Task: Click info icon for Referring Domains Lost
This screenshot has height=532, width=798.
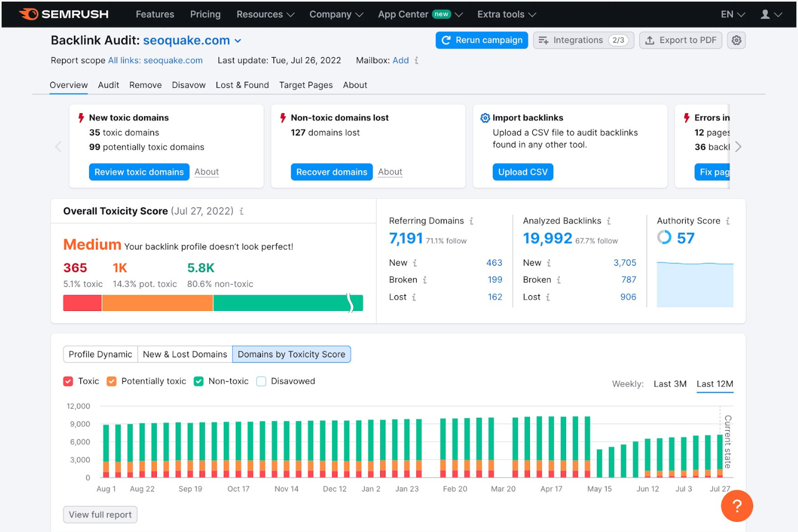Action: coord(414,297)
